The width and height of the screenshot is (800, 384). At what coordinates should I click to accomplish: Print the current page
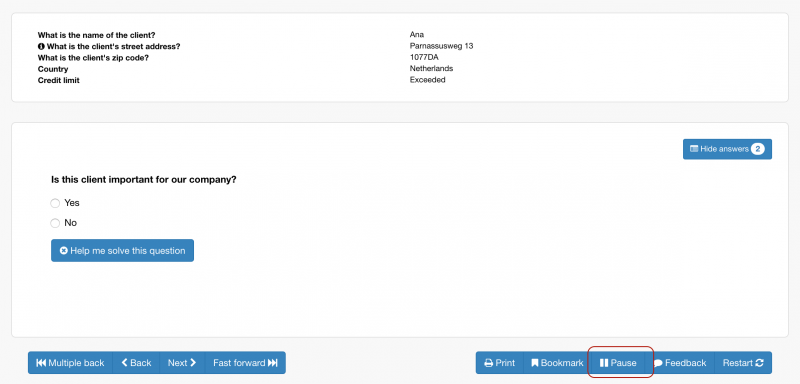tap(499, 363)
